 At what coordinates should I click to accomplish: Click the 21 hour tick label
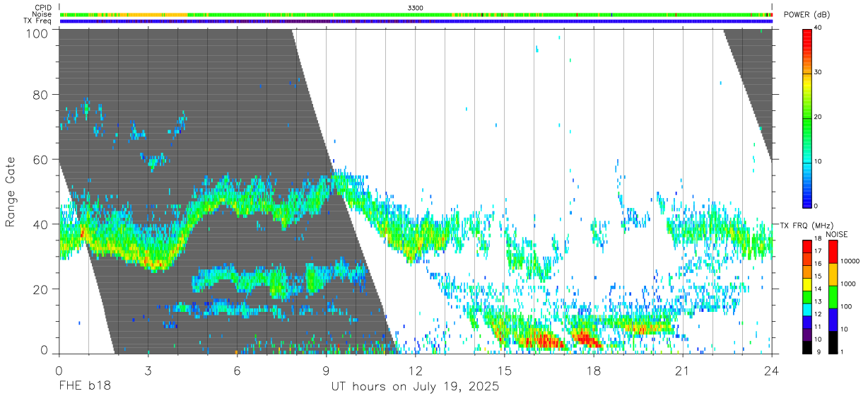[683, 371]
